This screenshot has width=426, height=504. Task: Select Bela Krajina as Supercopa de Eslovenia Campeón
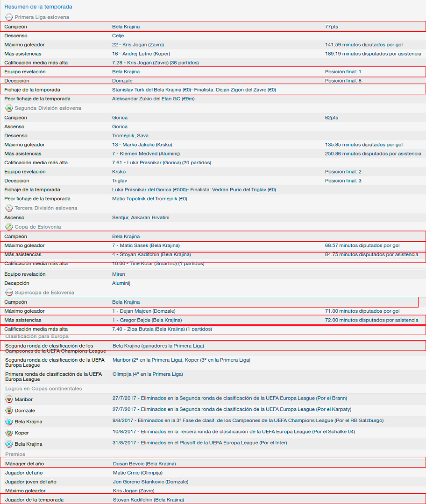click(x=126, y=302)
